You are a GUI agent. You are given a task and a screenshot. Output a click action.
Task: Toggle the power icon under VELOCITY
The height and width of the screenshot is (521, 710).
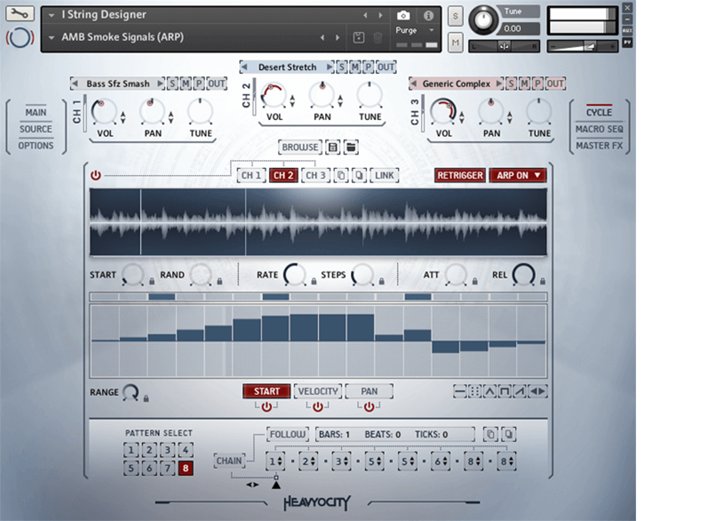click(x=318, y=407)
